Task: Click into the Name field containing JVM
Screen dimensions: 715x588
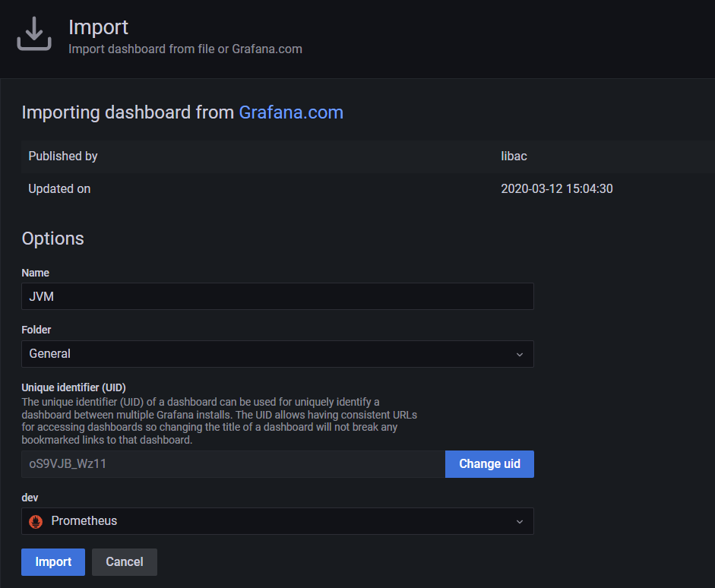Action: (277, 296)
